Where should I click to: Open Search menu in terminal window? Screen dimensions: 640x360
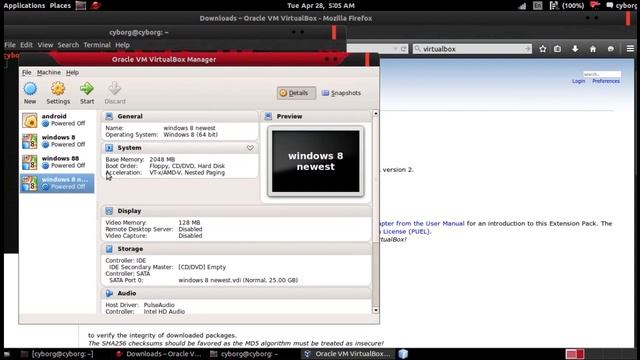(x=68, y=45)
